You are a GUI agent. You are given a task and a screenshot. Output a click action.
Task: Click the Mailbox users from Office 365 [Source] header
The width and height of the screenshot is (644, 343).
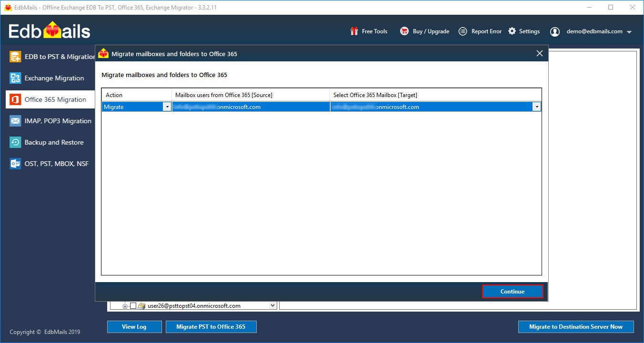point(251,95)
